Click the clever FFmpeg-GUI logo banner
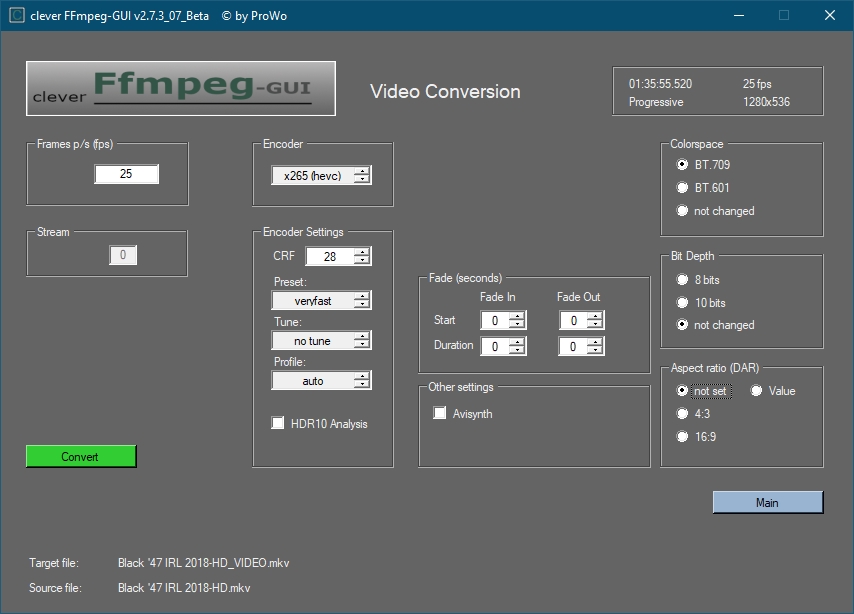The image size is (854, 614). [x=180, y=89]
